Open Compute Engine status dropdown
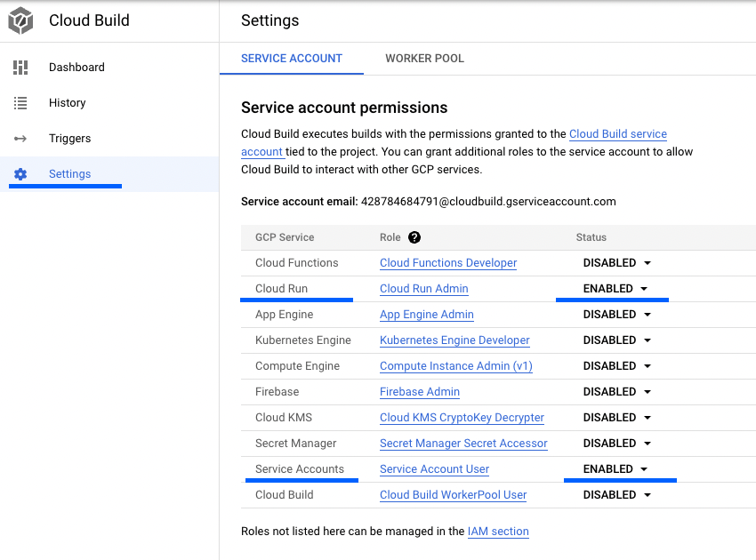 point(617,366)
